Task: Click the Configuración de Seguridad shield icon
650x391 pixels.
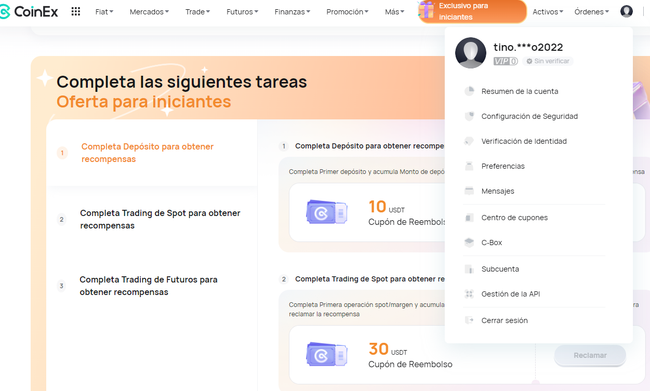Action: coord(469,116)
